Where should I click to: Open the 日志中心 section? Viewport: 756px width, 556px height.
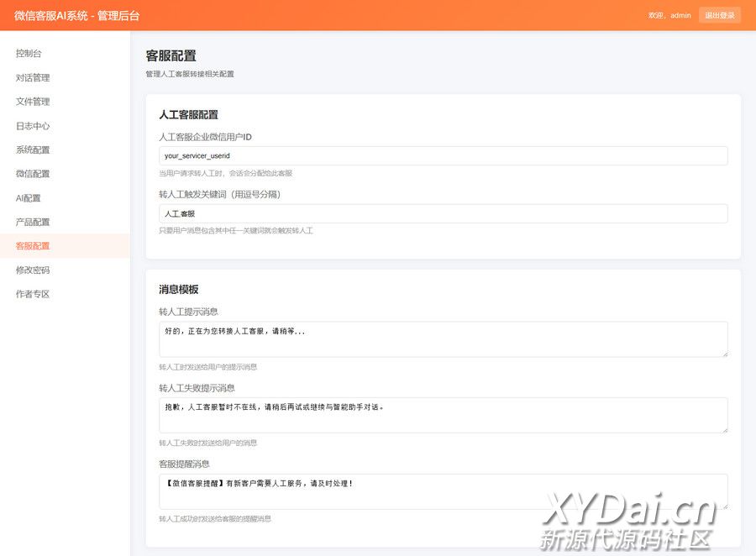pos(33,126)
